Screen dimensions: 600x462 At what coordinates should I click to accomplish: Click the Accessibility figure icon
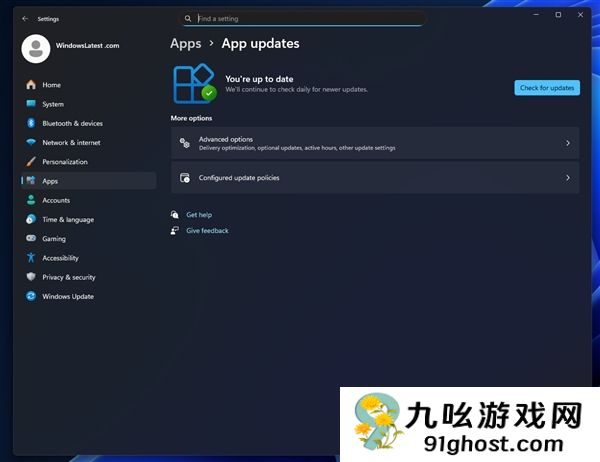point(31,258)
